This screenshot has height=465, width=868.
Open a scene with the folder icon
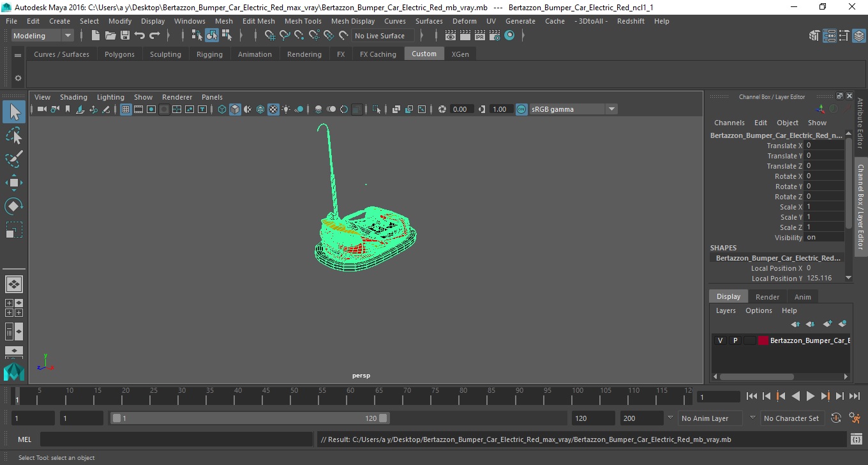tap(110, 36)
